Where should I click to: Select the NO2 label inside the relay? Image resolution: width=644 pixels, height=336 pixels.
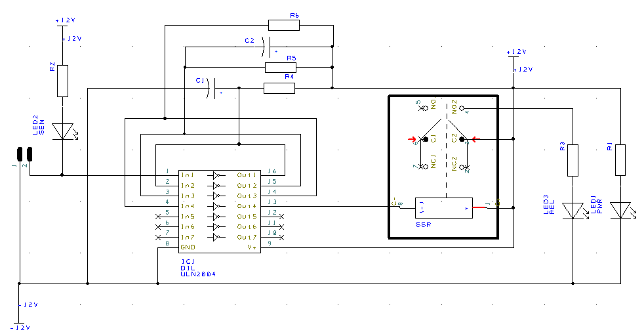(454, 107)
